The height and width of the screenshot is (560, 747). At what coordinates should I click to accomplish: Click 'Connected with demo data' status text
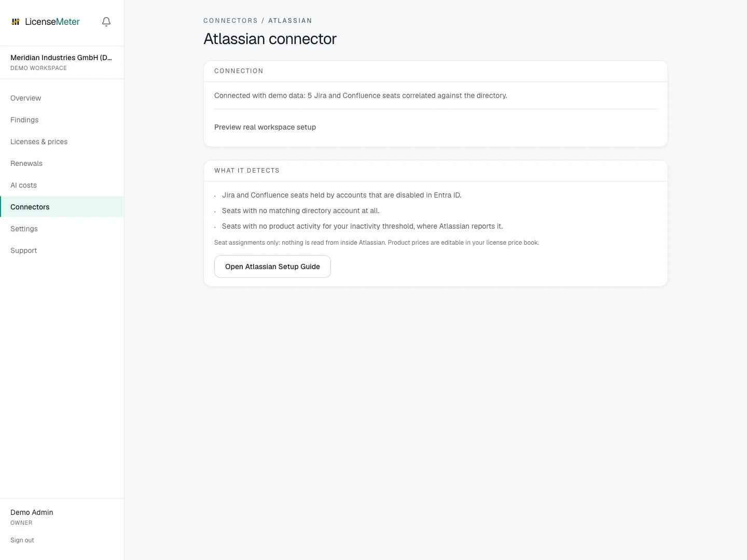[x=361, y=95]
